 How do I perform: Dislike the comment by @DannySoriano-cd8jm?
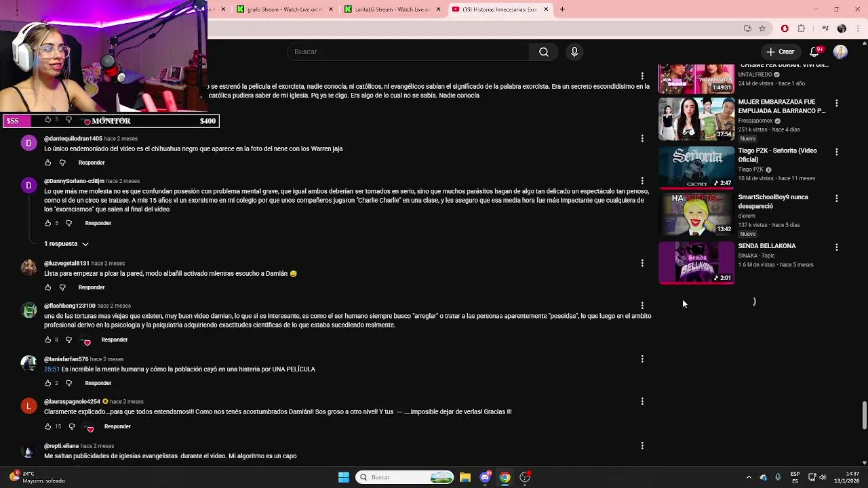pyautogui.click(x=69, y=223)
